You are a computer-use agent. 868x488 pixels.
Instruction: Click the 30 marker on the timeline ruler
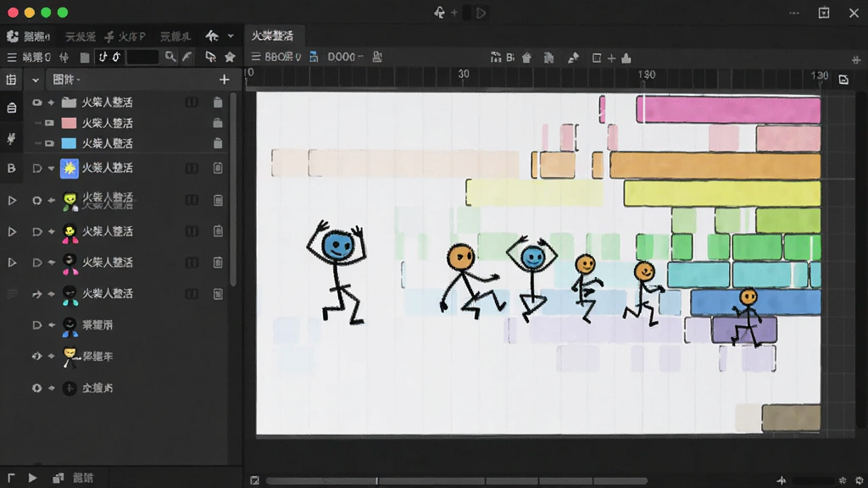point(464,75)
